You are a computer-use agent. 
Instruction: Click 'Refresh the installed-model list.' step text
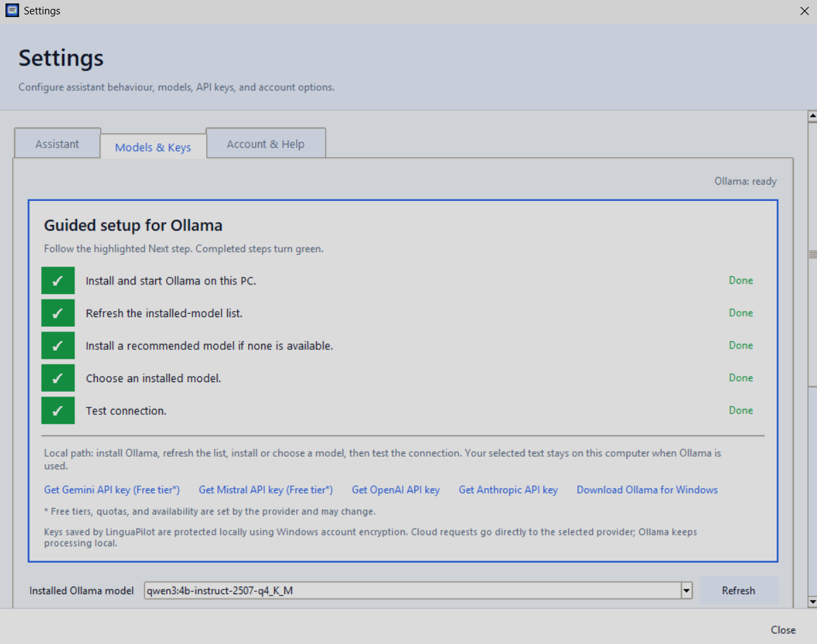[x=164, y=313]
